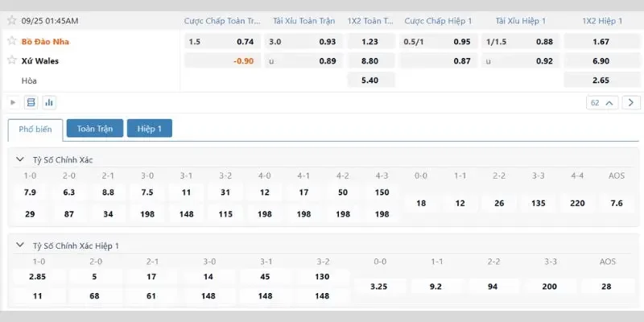The image size is (644, 322).
Task: Select 0-0 full-match odds 18
Action: point(421,203)
